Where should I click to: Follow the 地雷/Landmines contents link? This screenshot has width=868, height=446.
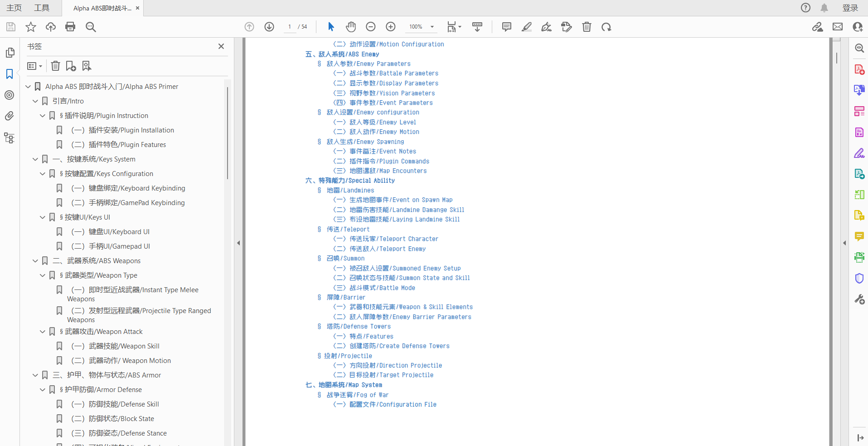(350, 190)
